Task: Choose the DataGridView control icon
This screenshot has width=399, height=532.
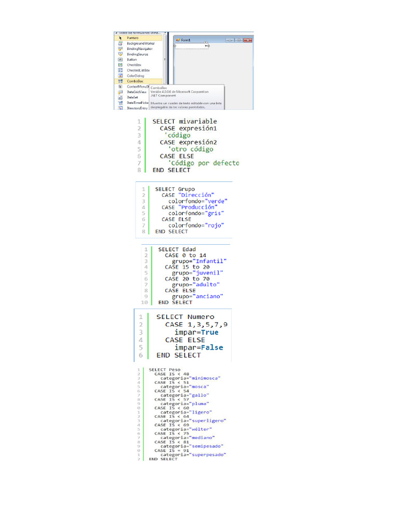Action: 120,92
